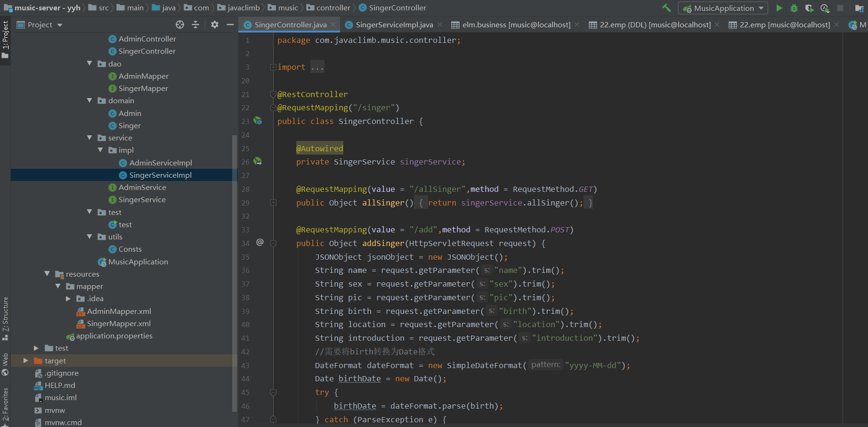Collapse the domain folder
This screenshot has width=868, height=427.
(x=89, y=100)
